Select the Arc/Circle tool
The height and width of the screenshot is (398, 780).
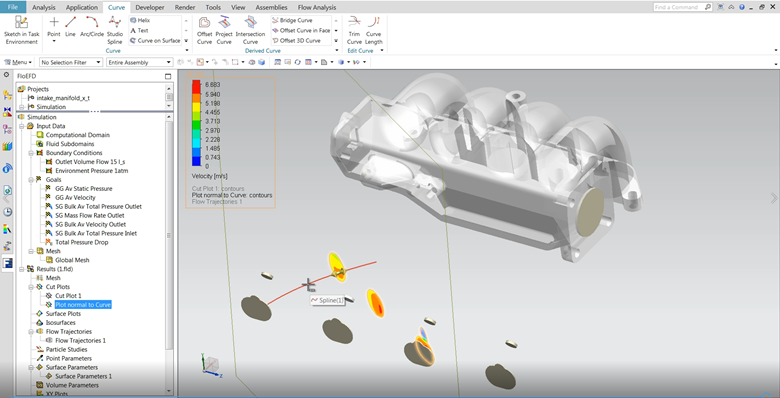click(92, 27)
